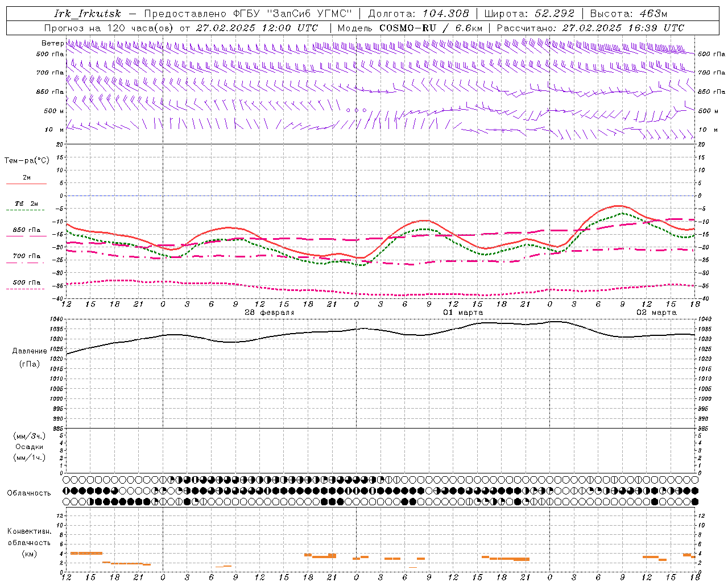Click the Давление pressure axis label

tap(30, 351)
